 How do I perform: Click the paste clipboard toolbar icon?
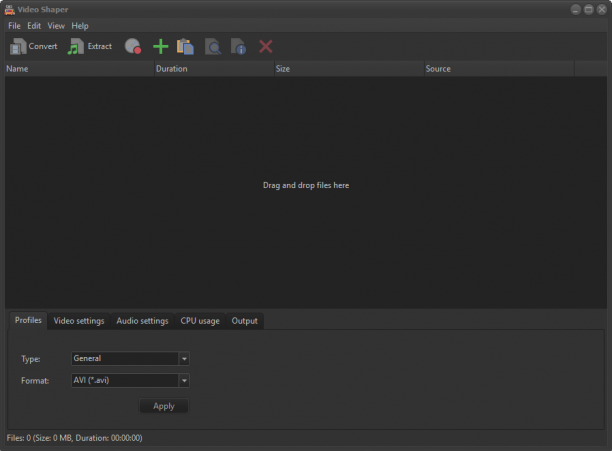(185, 46)
